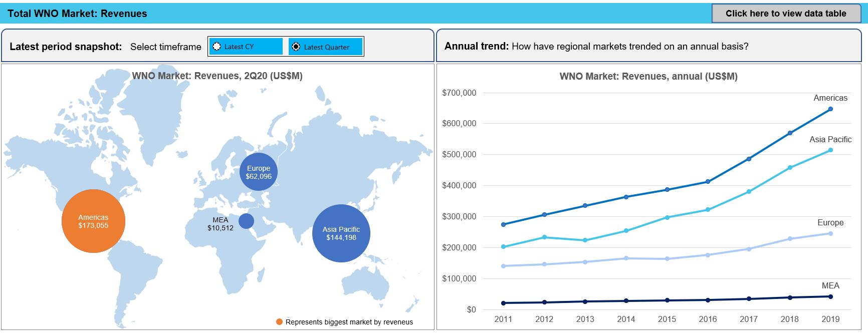Click the small MEA bubble on map
Screen dimensions: 868x335
[x=246, y=221]
